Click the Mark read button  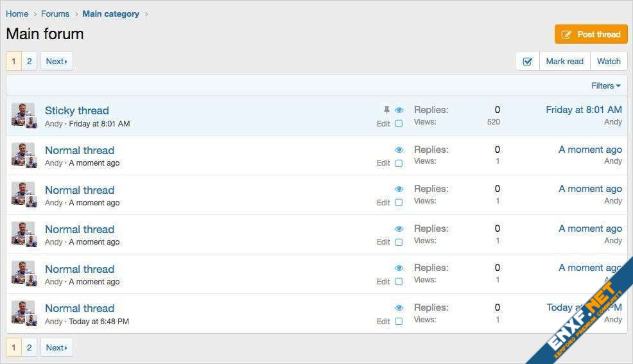[x=564, y=62]
